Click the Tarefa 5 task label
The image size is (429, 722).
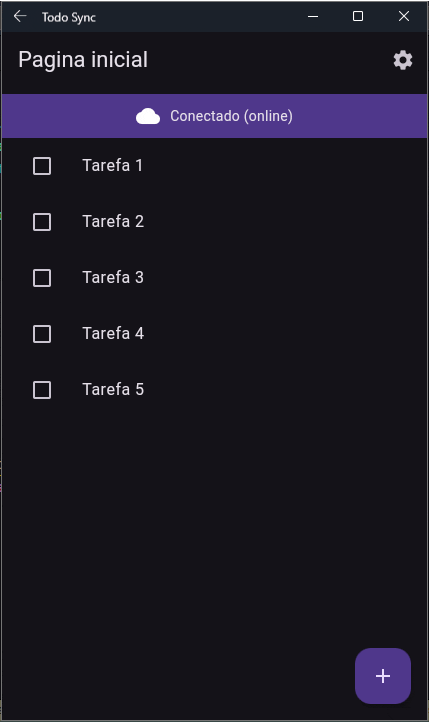click(113, 390)
